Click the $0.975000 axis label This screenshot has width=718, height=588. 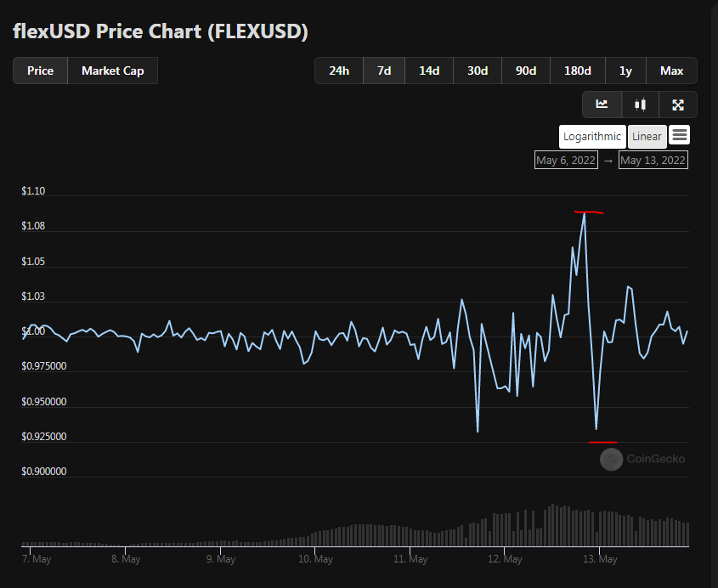point(44,366)
